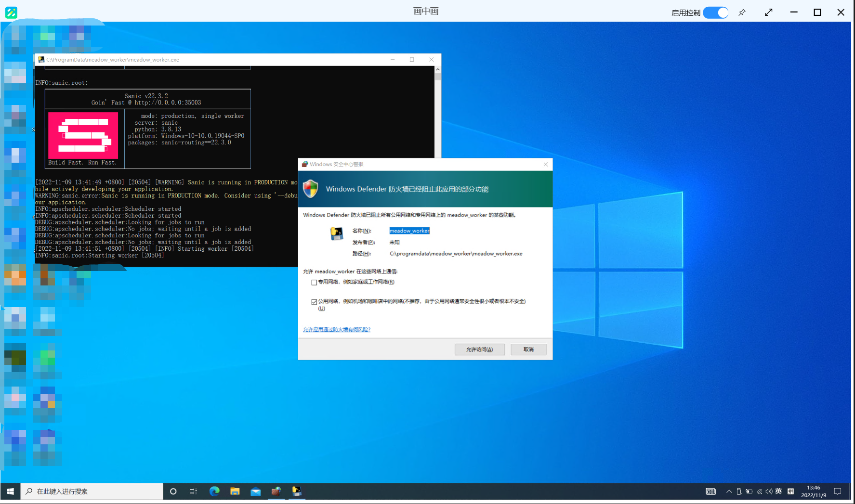The height and width of the screenshot is (504, 855).
Task: Click the meadow_worker program icon in dialog
Action: 336,233
